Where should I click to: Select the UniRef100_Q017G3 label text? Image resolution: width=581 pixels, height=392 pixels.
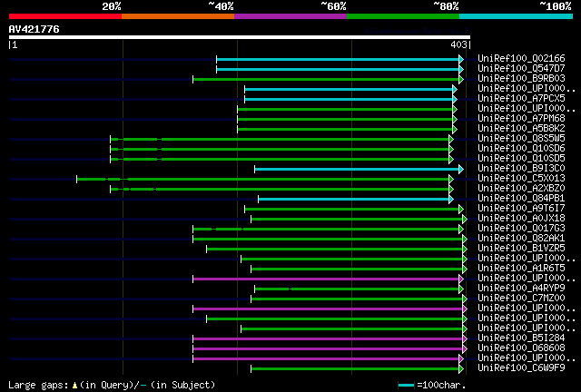(x=521, y=229)
